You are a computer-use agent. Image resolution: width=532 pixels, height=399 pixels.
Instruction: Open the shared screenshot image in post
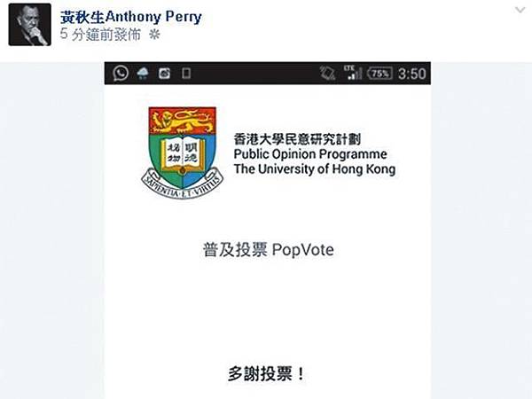268,231
